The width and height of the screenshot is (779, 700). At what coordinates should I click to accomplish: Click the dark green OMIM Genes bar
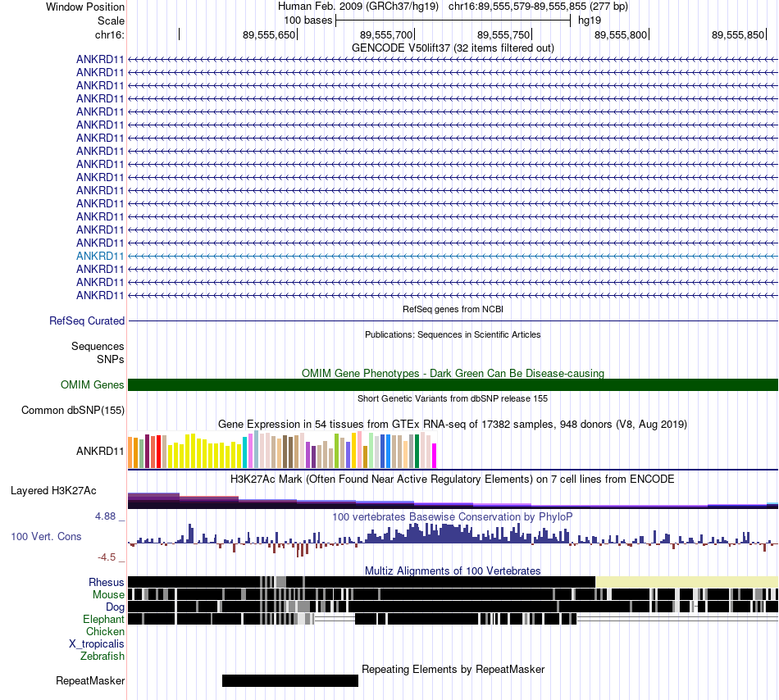tap(453, 384)
